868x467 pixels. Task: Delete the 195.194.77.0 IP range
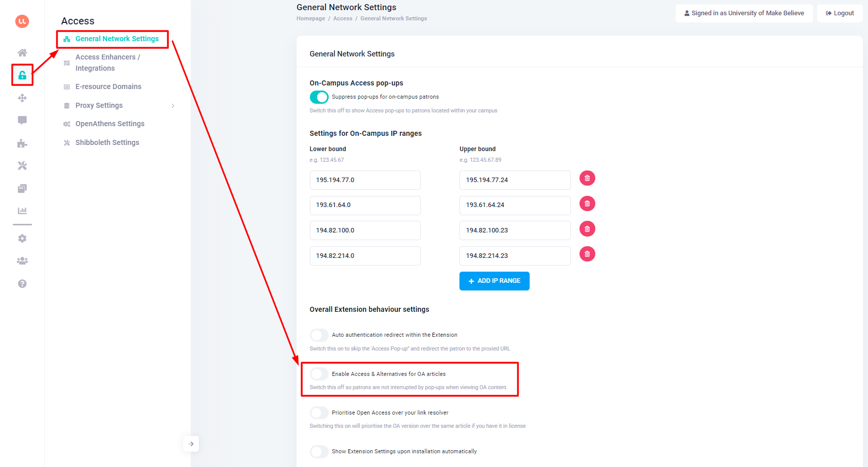587,178
